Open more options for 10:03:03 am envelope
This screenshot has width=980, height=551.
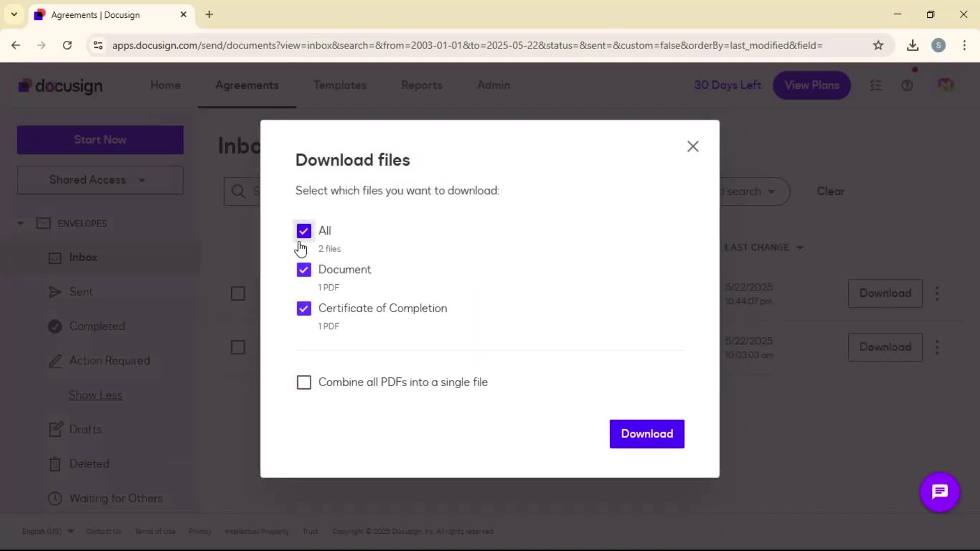[x=937, y=347]
